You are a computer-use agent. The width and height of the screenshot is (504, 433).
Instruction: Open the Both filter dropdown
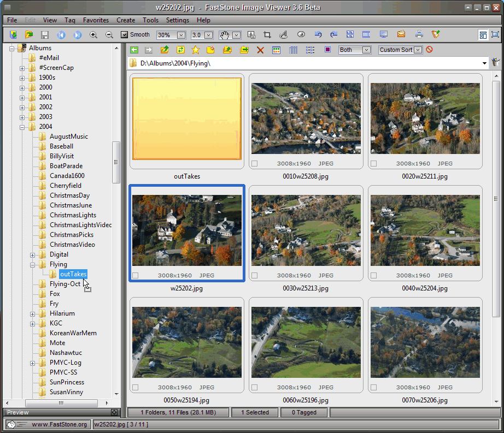tap(366, 50)
